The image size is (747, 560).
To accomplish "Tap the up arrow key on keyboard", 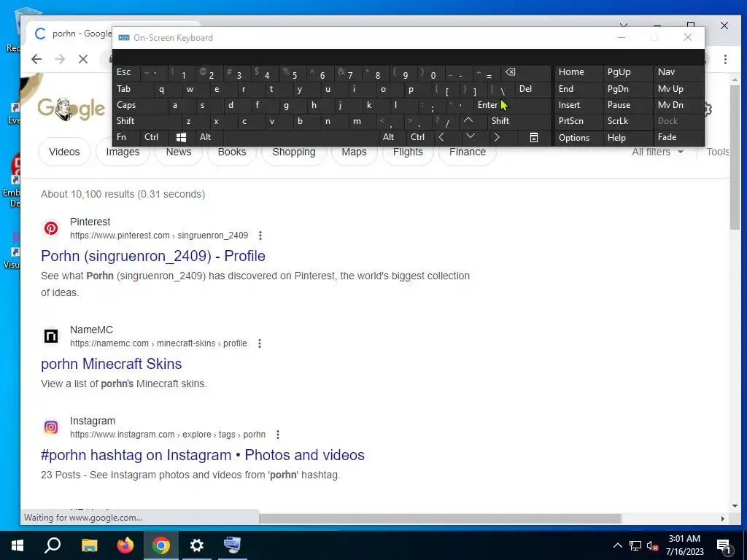I will coord(468,121).
